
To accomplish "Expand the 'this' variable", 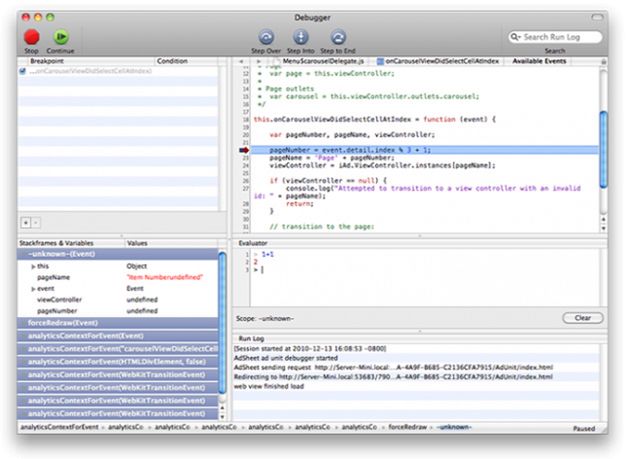I will (33, 266).
